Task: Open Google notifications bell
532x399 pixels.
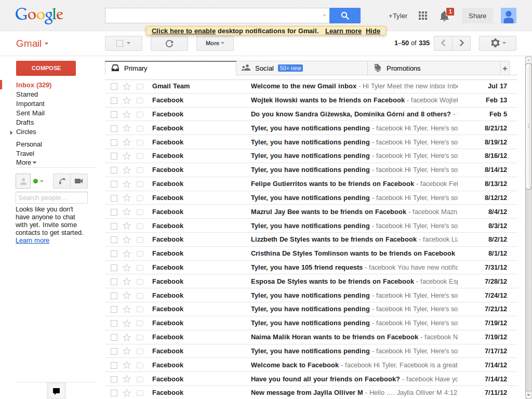Action: click(444, 17)
